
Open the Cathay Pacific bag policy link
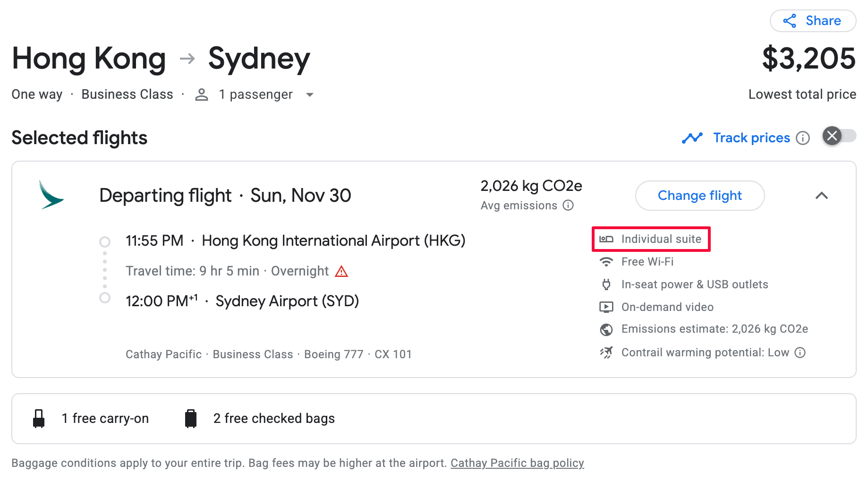(517, 463)
